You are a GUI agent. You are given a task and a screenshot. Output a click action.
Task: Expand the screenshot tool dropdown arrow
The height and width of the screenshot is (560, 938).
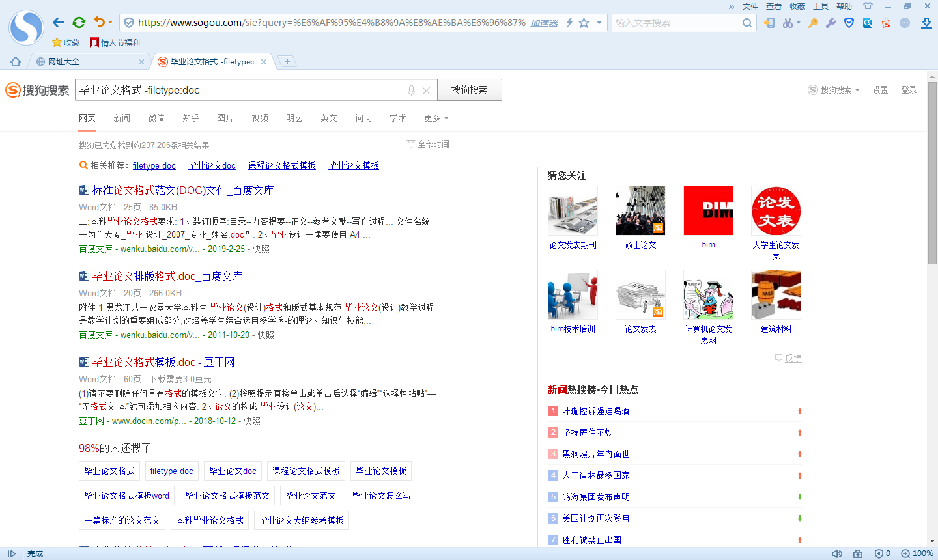click(798, 23)
